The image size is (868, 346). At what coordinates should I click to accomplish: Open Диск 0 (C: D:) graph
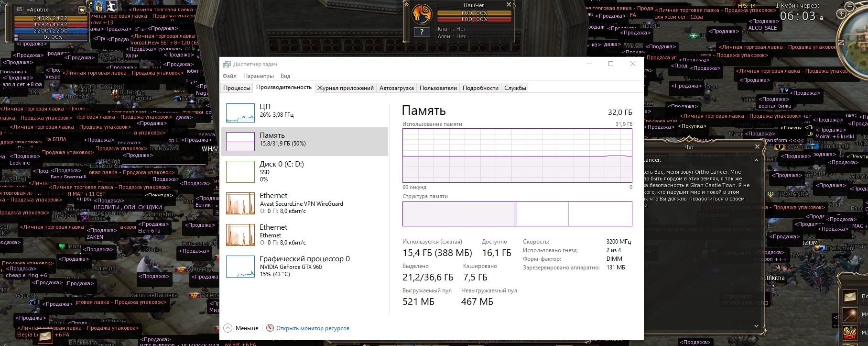coord(240,172)
